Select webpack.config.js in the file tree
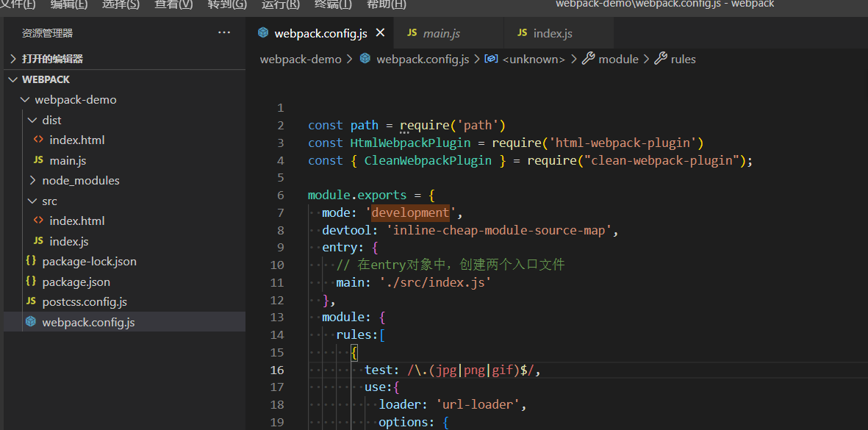This screenshot has height=430, width=868. [124, 322]
